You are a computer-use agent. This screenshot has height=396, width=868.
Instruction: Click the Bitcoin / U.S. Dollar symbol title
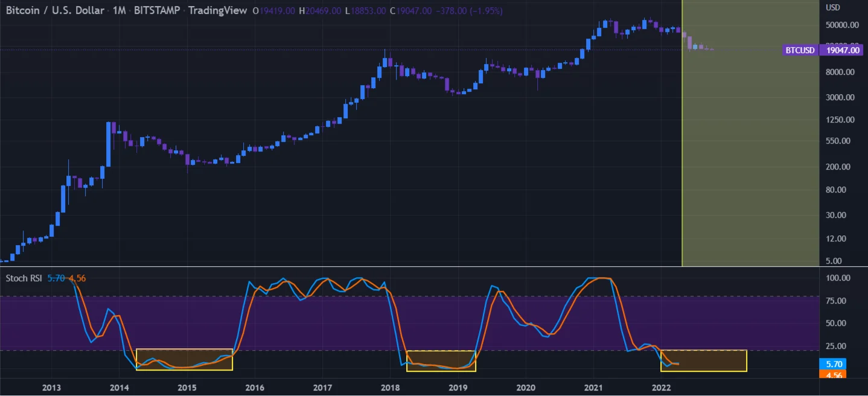coord(56,11)
